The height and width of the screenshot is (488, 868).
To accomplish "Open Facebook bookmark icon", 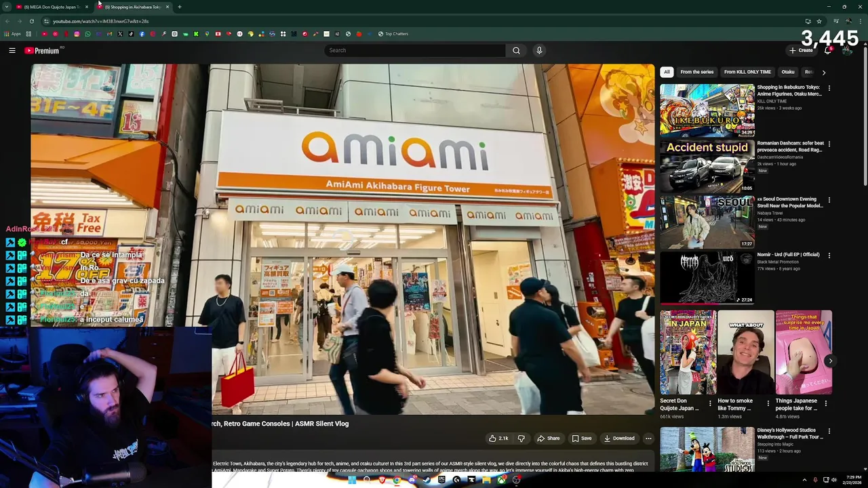I will pos(142,34).
